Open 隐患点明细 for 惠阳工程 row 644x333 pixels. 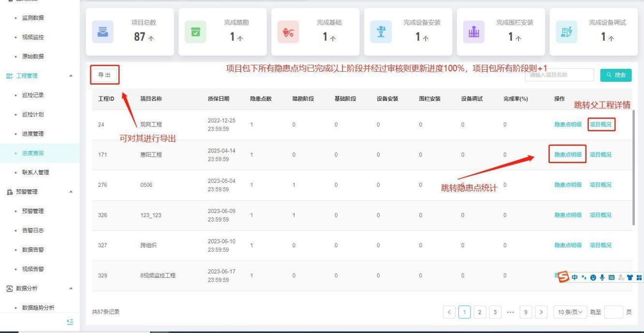click(x=568, y=155)
